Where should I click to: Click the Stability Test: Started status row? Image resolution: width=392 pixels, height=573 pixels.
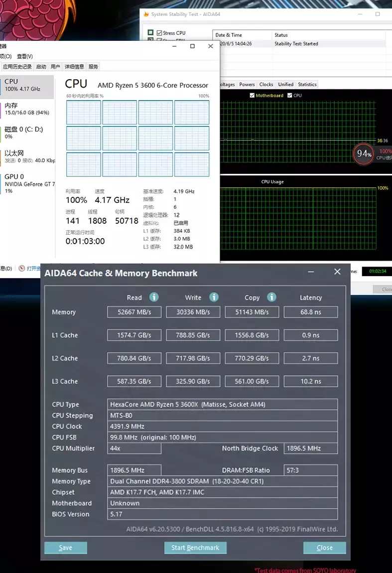pyautogui.click(x=302, y=44)
